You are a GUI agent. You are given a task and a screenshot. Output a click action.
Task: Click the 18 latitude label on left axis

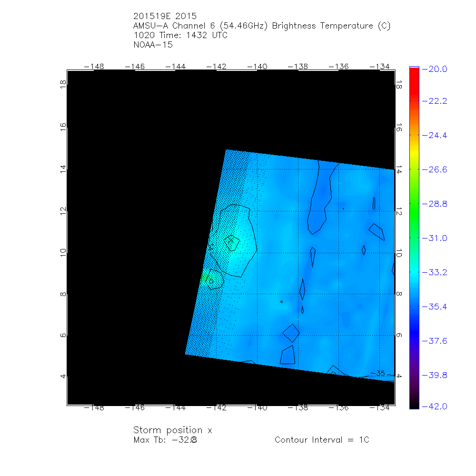[63, 84]
